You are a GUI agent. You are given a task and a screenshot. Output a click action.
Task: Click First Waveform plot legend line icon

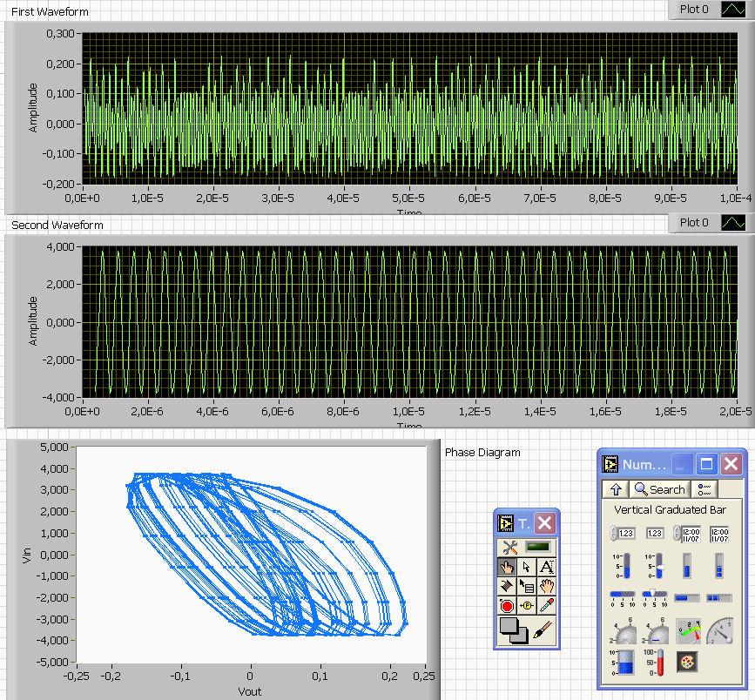[x=733, y=10]
